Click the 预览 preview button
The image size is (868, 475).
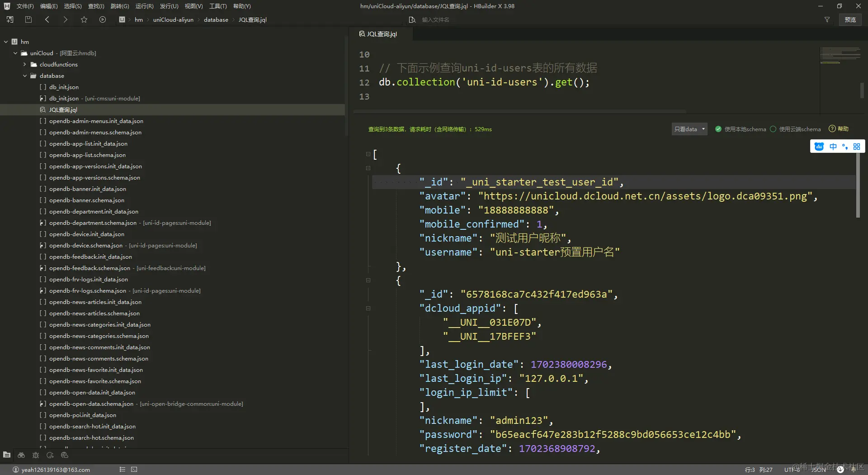tap(850, 19)
